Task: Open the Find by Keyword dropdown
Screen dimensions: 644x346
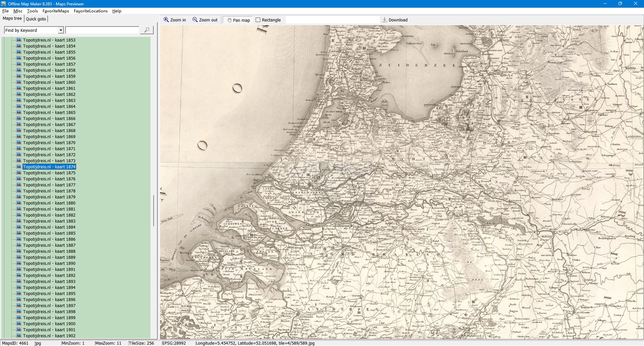Action: (x=61, y=30)
